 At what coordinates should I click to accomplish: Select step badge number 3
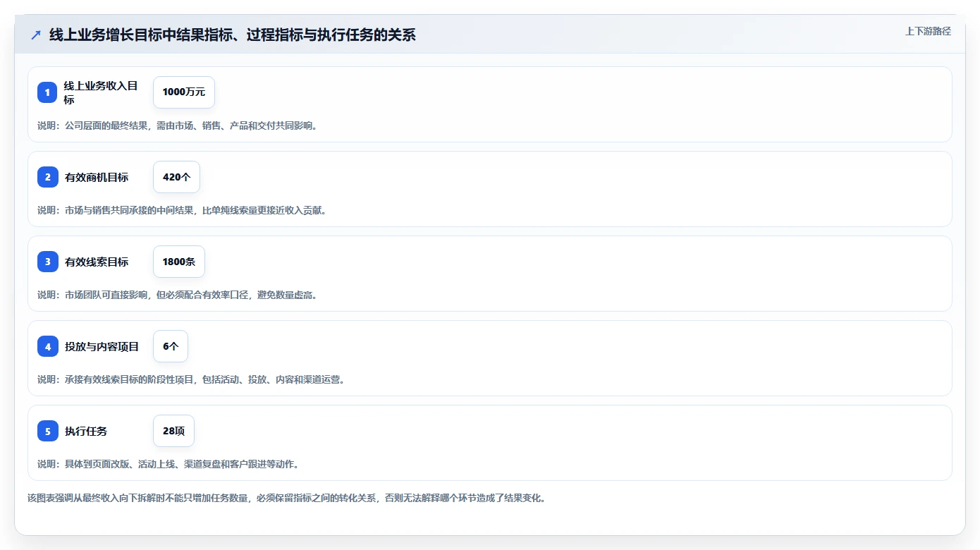tap(47, 262)
